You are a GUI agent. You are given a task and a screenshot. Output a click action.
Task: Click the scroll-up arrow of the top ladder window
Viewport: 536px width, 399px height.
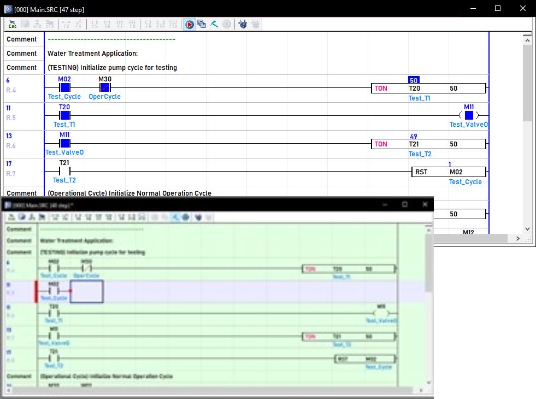coord(527,40)
